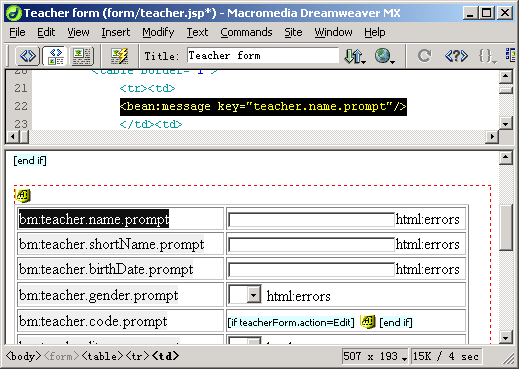519x369 pixels.
Task: Click 15K / 4 sec download indicator
Action: pyautogui.click(x=446, y=357)
